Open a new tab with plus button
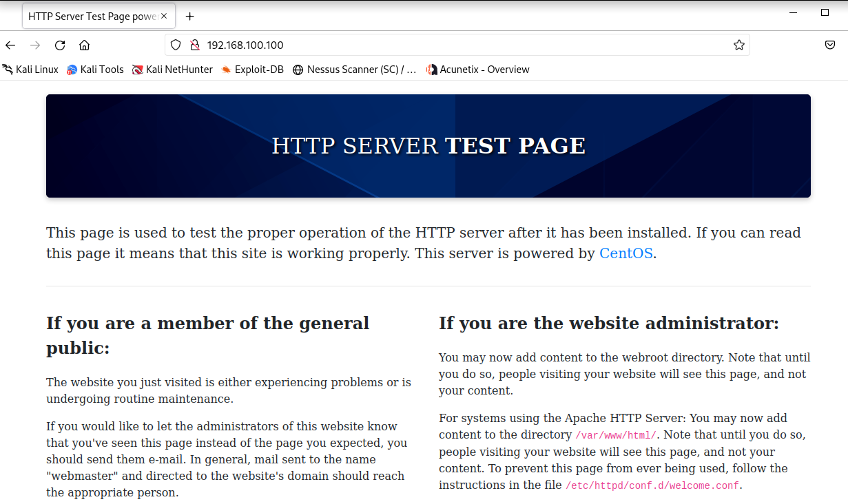The image size is (848, 504). [190, 17]
